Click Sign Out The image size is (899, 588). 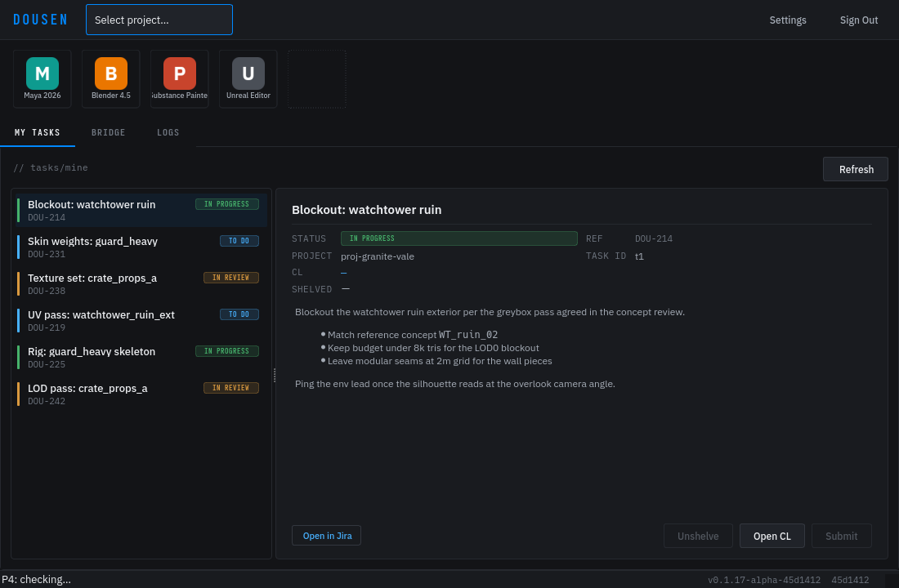tap(859, 20)
